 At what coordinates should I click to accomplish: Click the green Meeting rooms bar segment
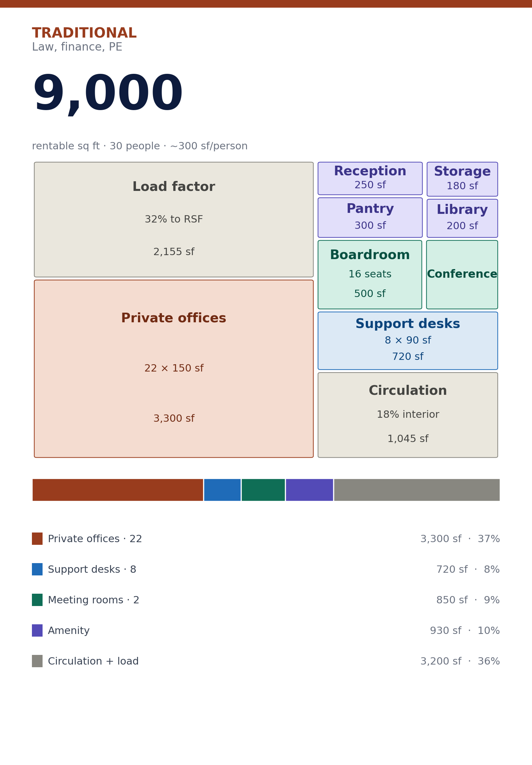coord(263,490)
